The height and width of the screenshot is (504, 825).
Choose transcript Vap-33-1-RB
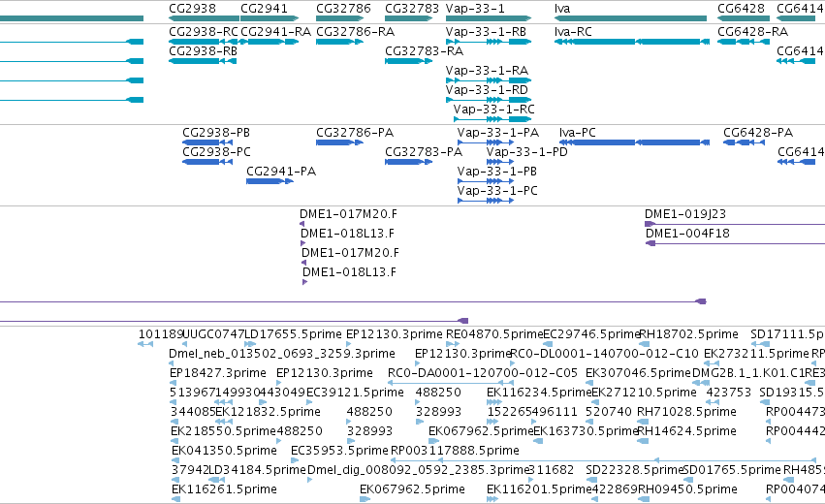pos(486,32)
